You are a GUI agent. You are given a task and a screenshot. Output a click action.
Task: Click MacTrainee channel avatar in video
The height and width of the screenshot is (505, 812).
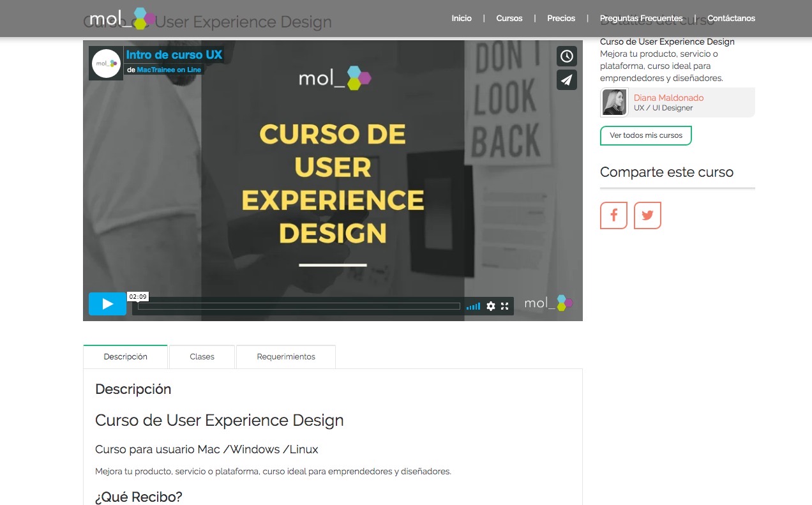[105, 63]
